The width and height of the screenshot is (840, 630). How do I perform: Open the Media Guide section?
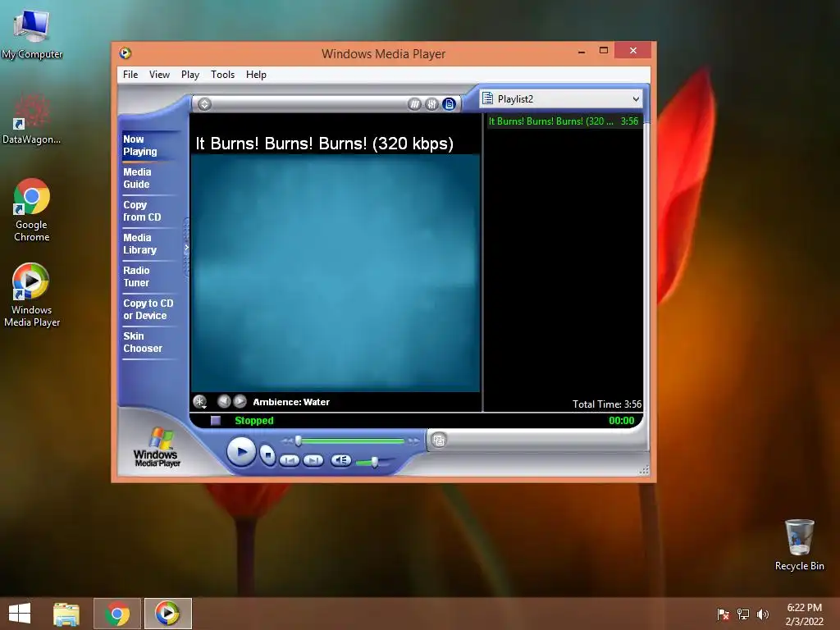tap(137, 178)
